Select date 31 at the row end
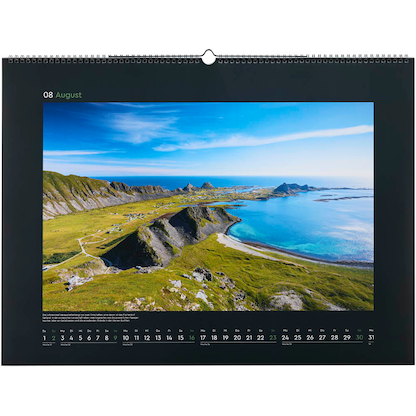The width and height of the screenshot is (416, 416). click(371, 338)
